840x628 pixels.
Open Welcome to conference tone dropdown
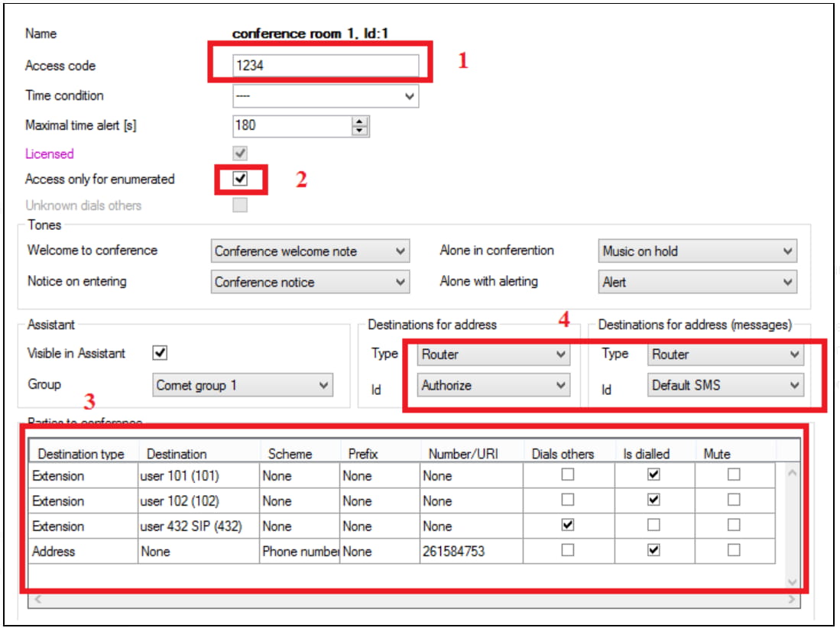[x=310, y=251]
